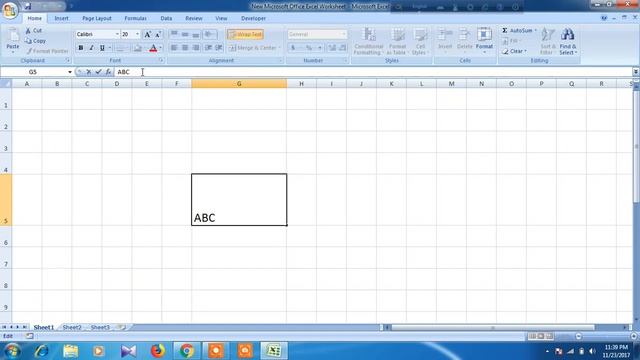Screen dimensions: 640x360
Task: Apply Percent Style
Action: pos(309,48)
